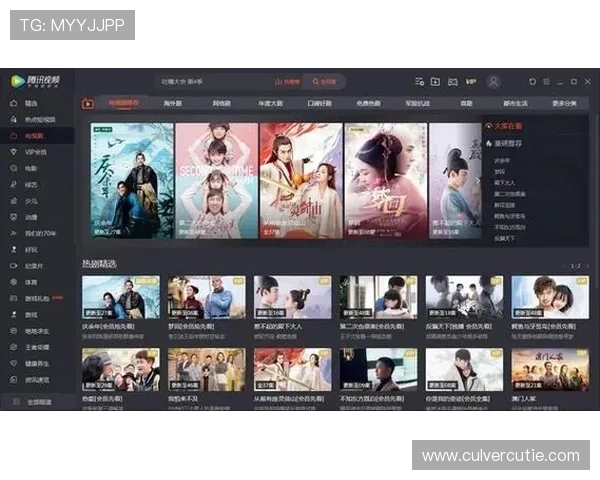Open the 少儿 kids icon in sidebar
The width and height of the screenshot is (600, 480).
pyautogui.click(x=13, y=201)
